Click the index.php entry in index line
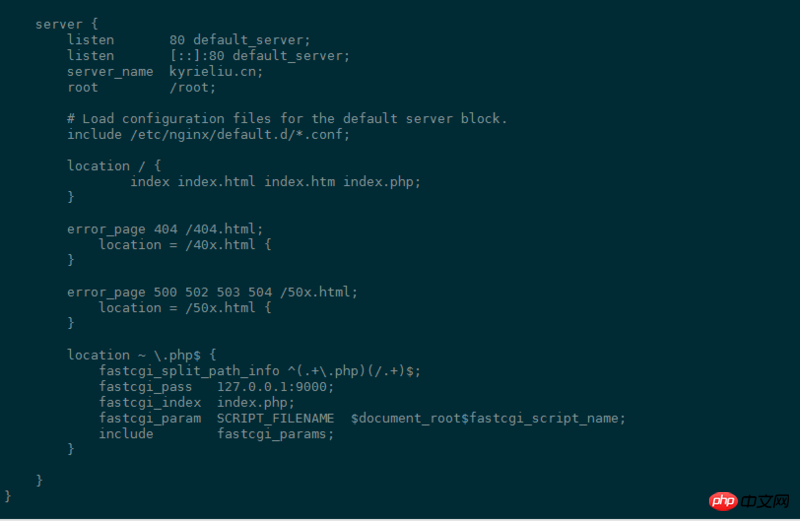Image resolution: width=800 pixels, height=521 pixels. [382, 182]
